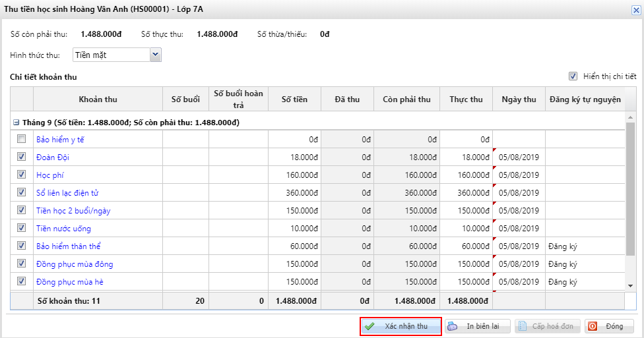Uncheck the Đoàn Đội checkbox
Viewport: 644px width, 338px height.
tap(21, 157)
